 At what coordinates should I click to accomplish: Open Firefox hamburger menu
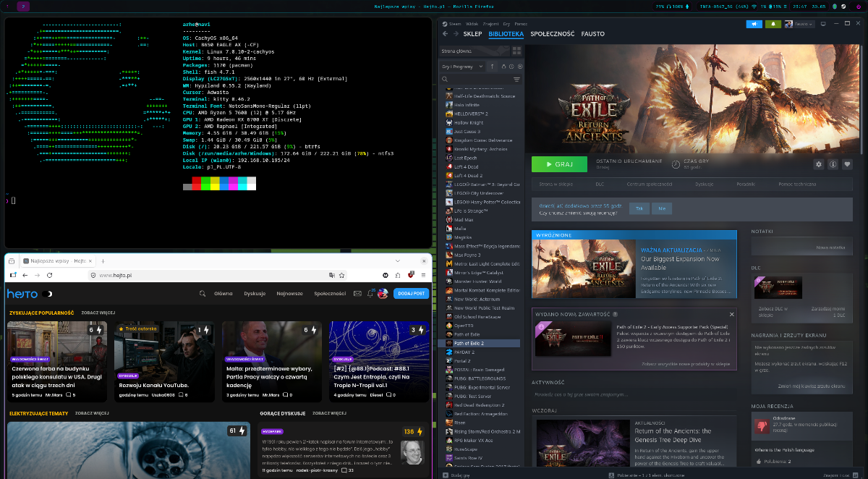coord(423,276)
